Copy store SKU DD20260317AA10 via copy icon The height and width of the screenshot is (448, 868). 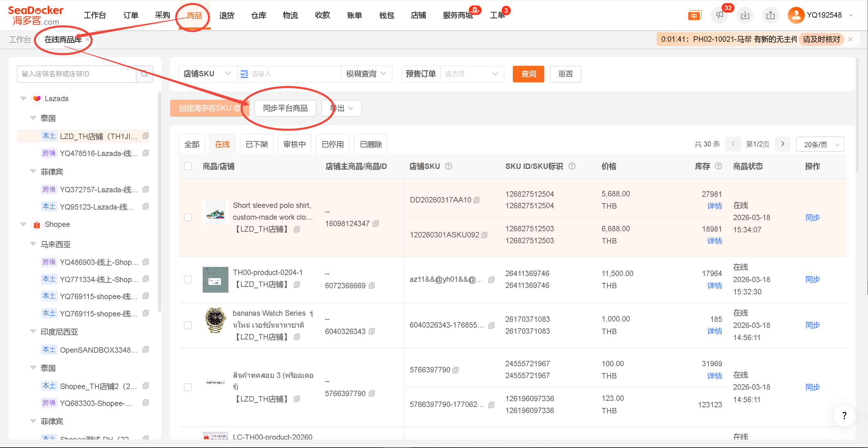477,200
